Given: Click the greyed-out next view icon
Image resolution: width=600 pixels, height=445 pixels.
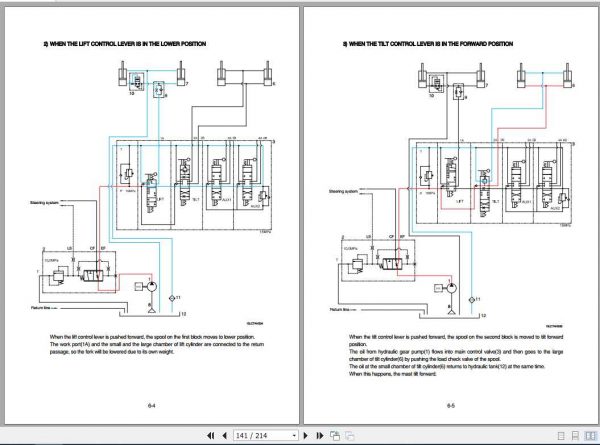Looking at the screenshot, I should pos(350,435).
